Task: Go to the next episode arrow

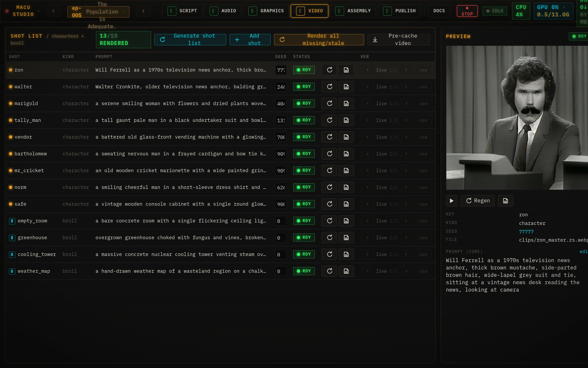Action: [x=143, y=11]
